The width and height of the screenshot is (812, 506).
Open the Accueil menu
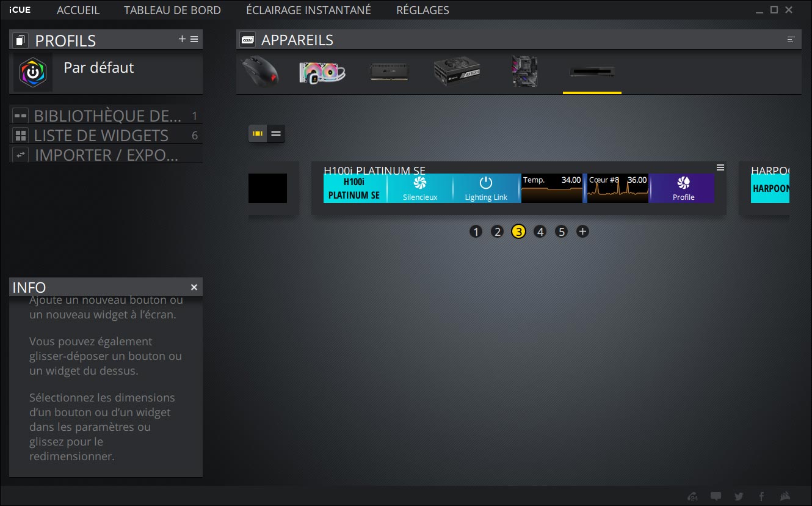78,10
